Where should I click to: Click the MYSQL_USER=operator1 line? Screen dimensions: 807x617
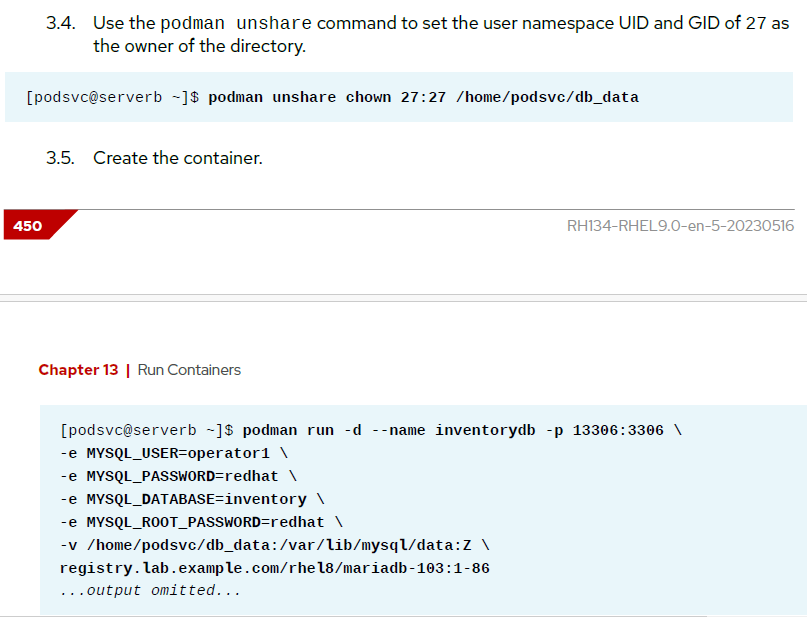click(x=174, y=453)
